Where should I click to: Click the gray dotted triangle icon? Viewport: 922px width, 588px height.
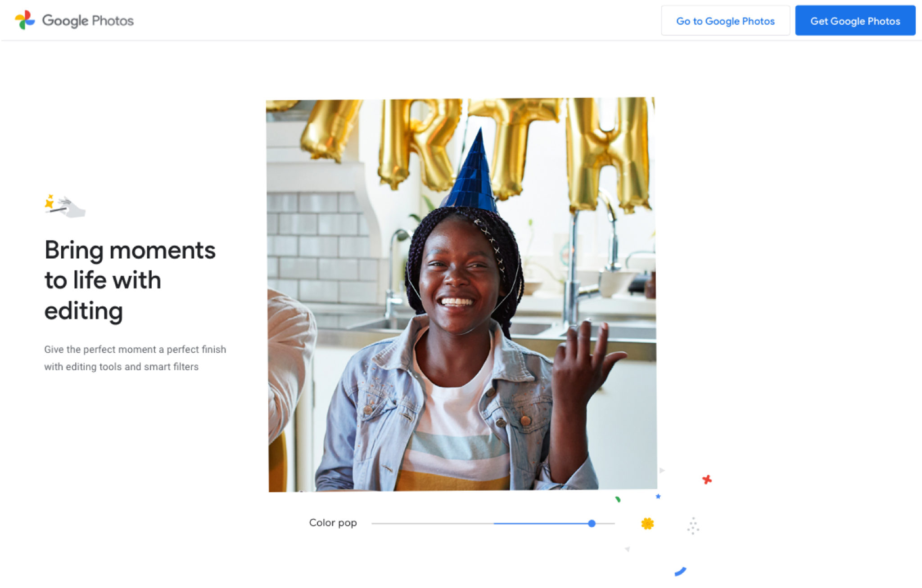click(x=693, y=525)
